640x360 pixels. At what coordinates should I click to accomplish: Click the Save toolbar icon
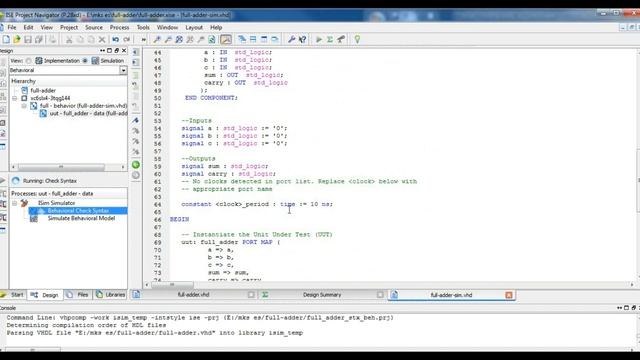28,40
